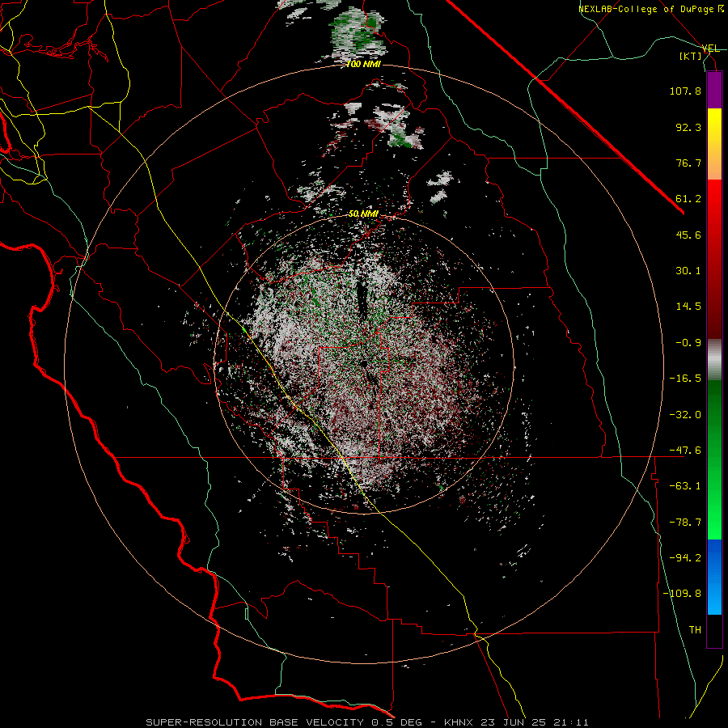Screen dimensions: 728x728
Task: Click the 14.5 velocity scale value
Action: [688, 307]
